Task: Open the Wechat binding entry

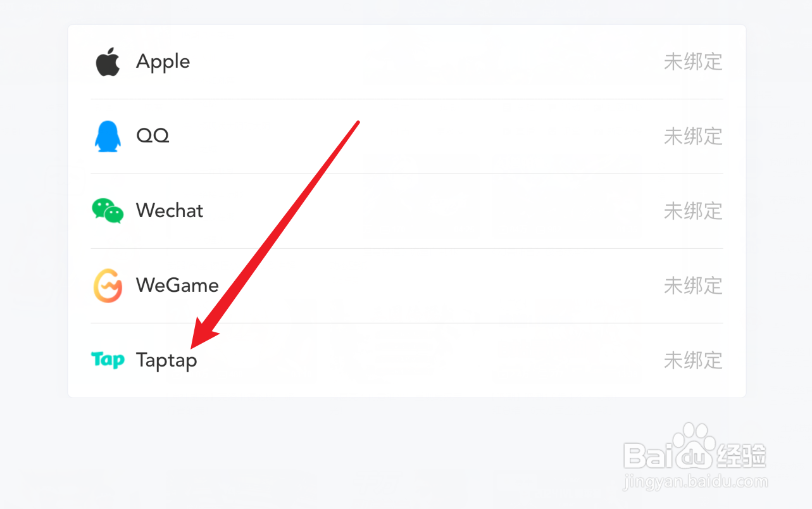Action: (x=170, y=211)
